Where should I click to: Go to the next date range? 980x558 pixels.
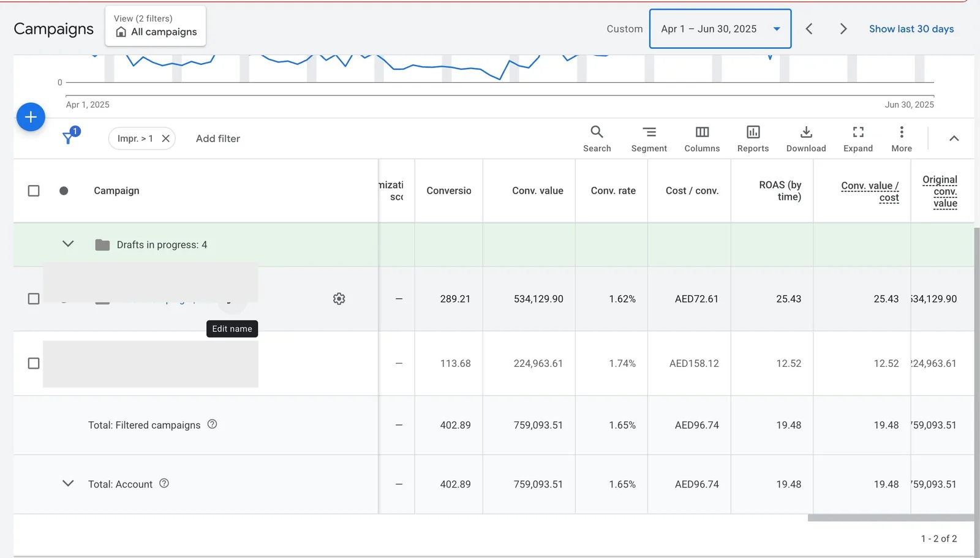click(843, 29)
